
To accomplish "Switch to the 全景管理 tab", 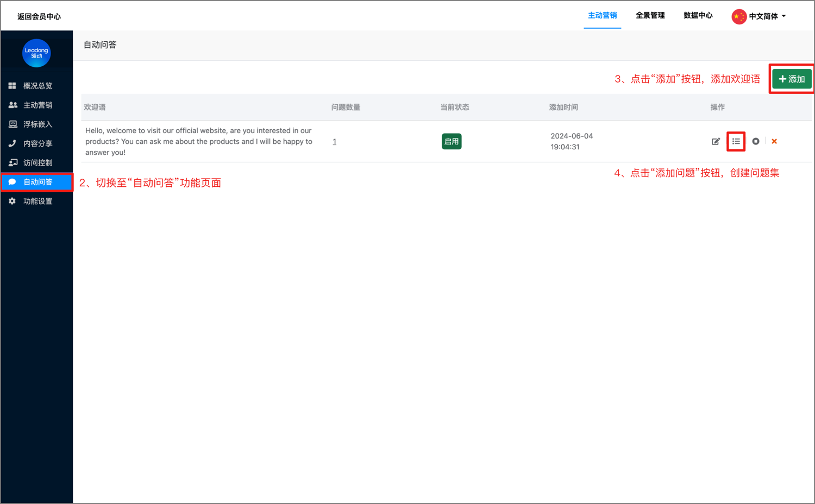I will pos(650,16).
